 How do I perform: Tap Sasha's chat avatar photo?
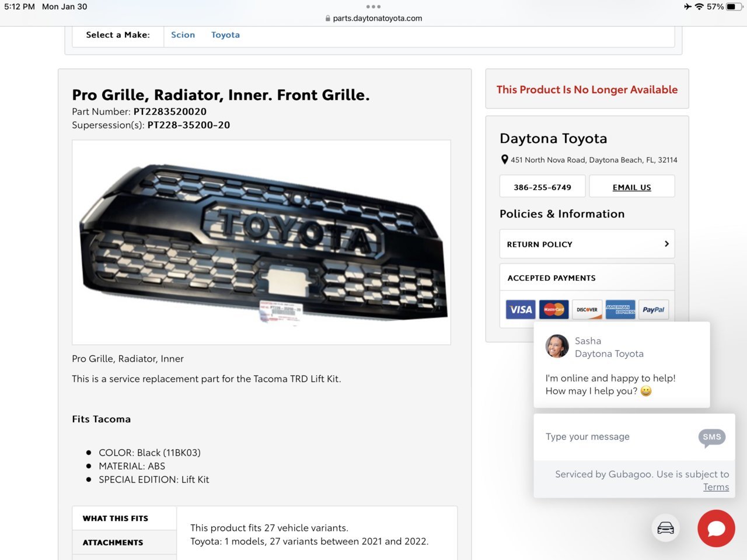tap(557, 346)
